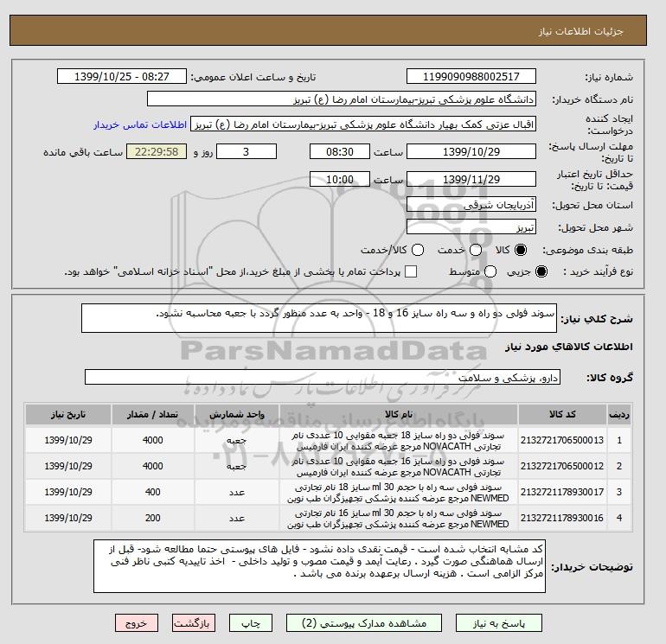Click the need number field 1199090988002517
666x644 pixels.
(471, 76)
